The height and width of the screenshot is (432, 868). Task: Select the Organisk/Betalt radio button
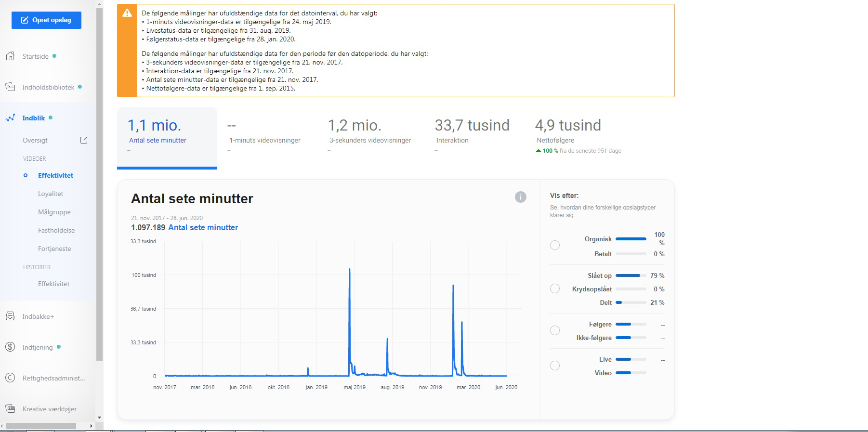555,245
